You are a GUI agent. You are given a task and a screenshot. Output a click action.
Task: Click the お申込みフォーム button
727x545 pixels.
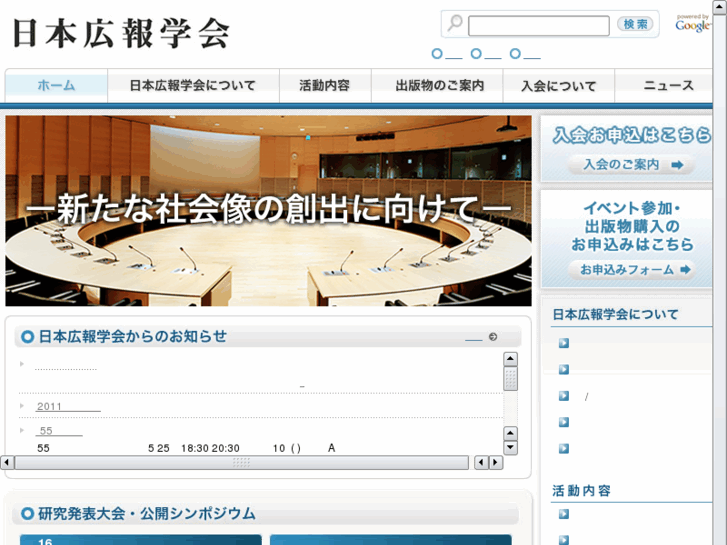(632, 269)
